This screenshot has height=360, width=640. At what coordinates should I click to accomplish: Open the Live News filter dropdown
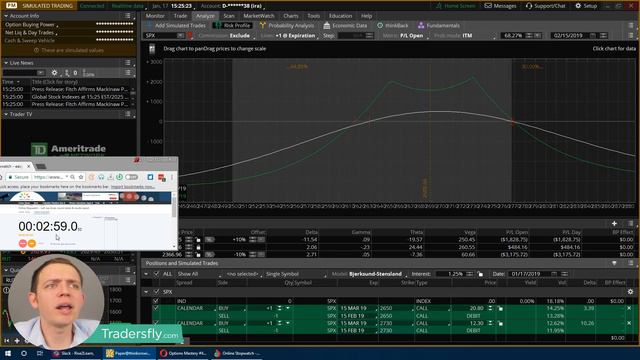(40, 73)
